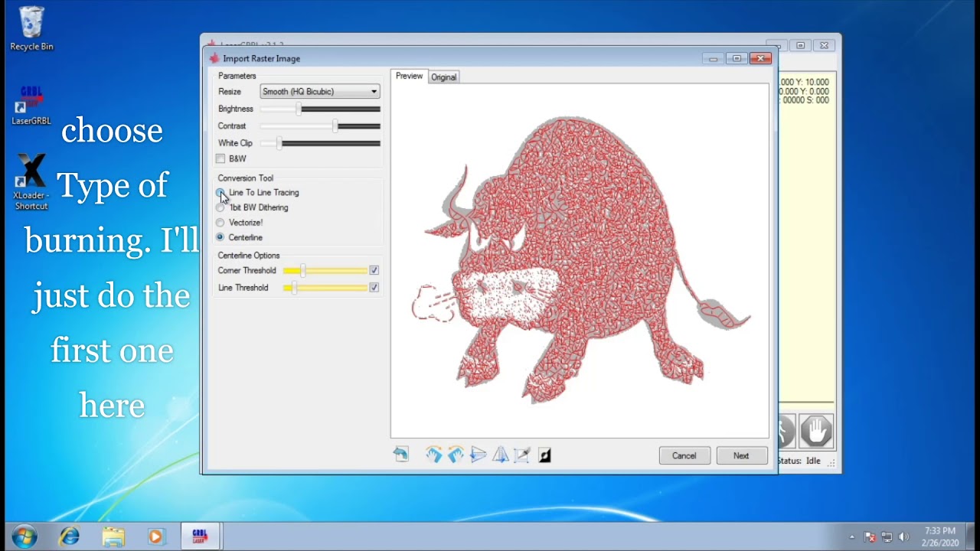Click the bull preview image
The width and height of the screenshot is (980, 551).
coord(580,260)
